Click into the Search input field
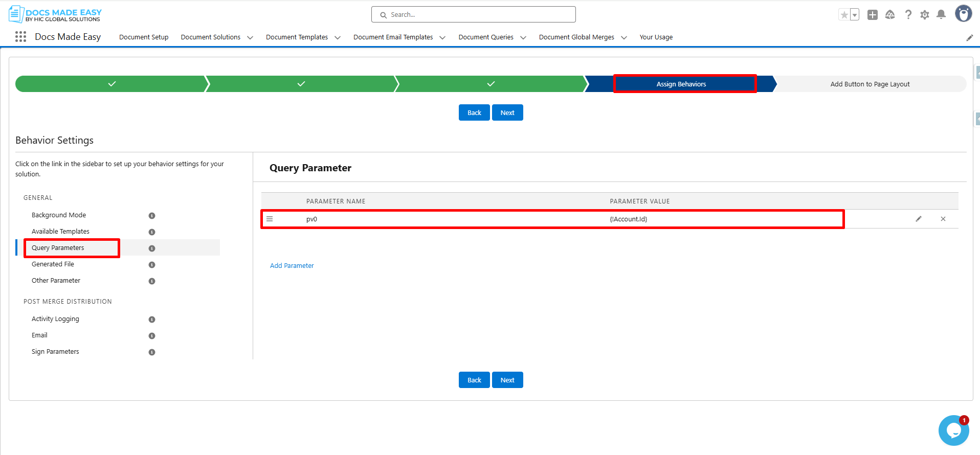This screenshot has width=980, height=455. 474,15
